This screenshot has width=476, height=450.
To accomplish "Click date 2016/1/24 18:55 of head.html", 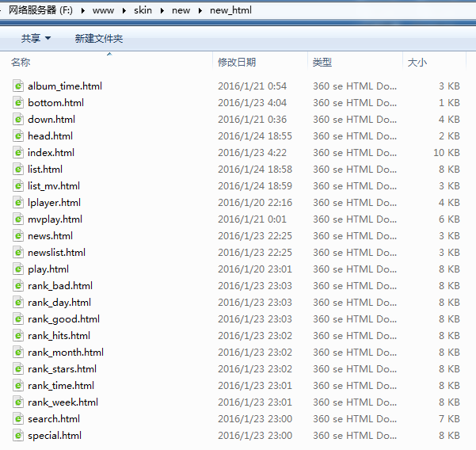I will (255, 136).
